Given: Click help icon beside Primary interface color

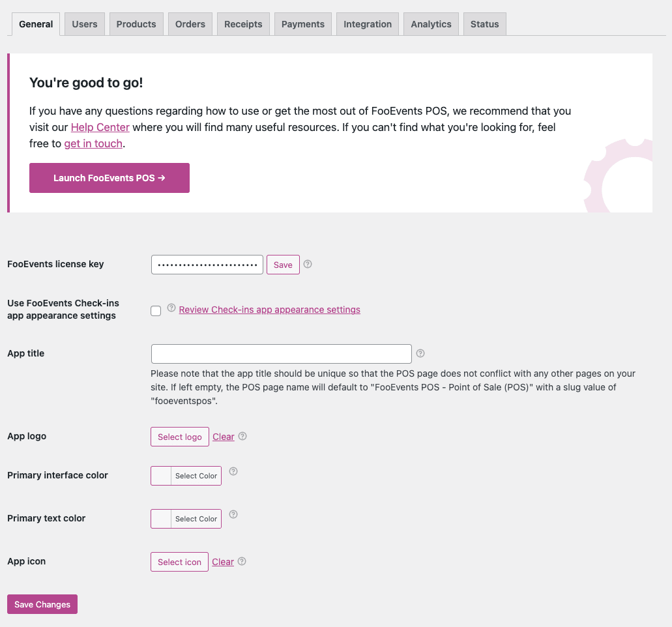Looking at the screenshot, I should 233,471.
